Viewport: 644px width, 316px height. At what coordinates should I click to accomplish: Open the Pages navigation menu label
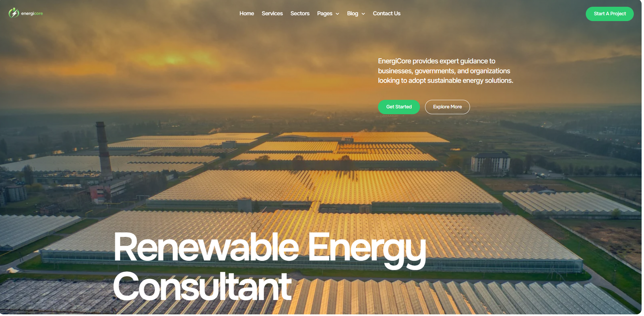(x=324, y=14)
